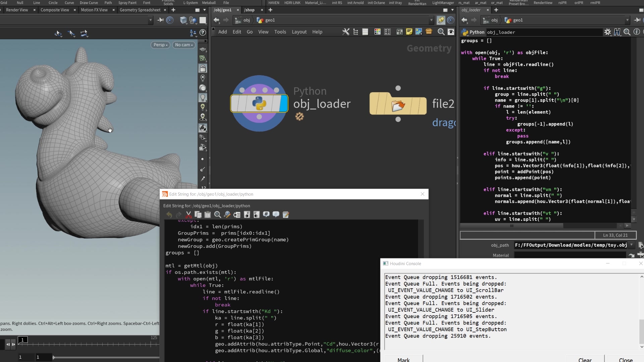Add a sticky note via yellow note icon
Viewport: 644px width, 362px height.
pos(409,32)
